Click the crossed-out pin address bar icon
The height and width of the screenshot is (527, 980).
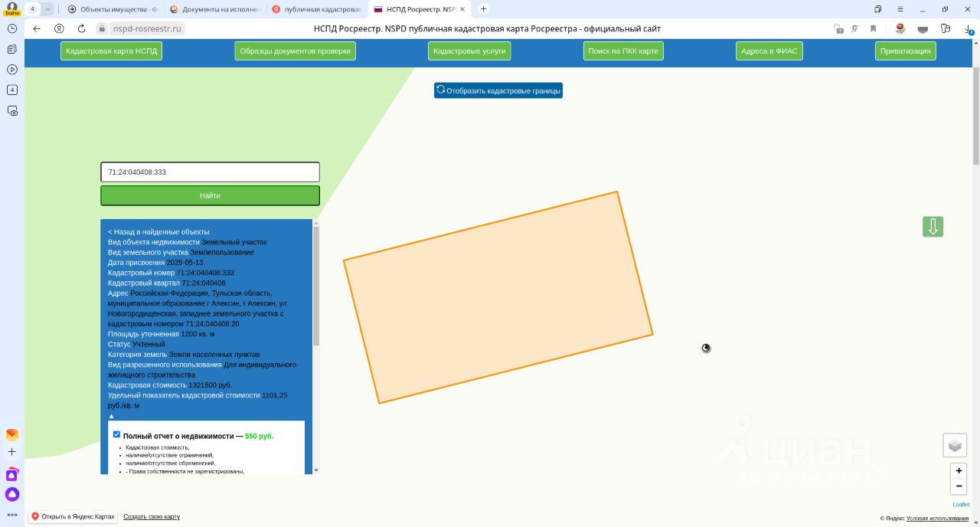[x=854, y=28]
